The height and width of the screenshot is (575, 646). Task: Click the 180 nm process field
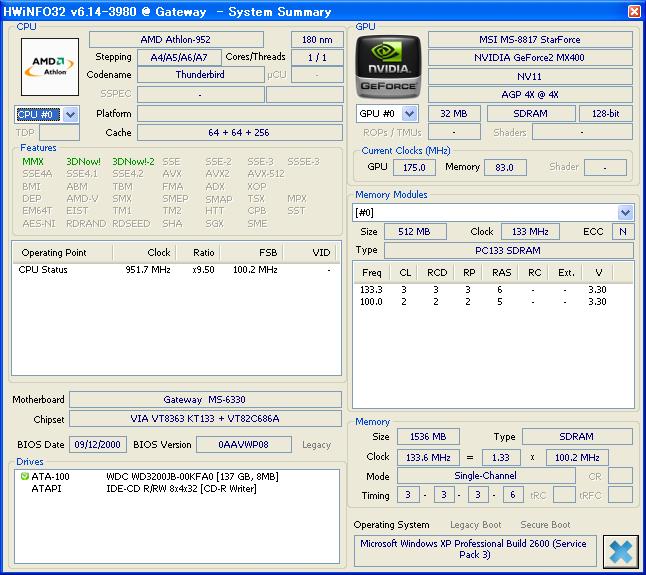(x=317, y=40)
